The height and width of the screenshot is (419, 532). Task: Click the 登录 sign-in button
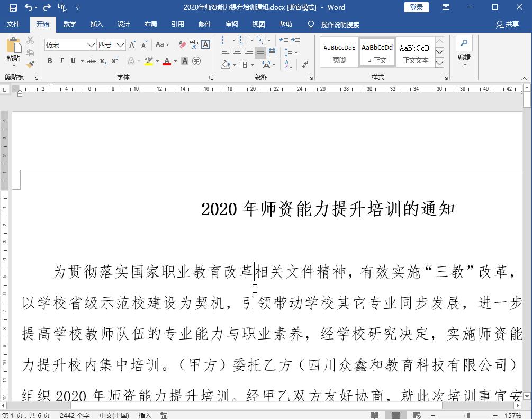click(417, 7)
